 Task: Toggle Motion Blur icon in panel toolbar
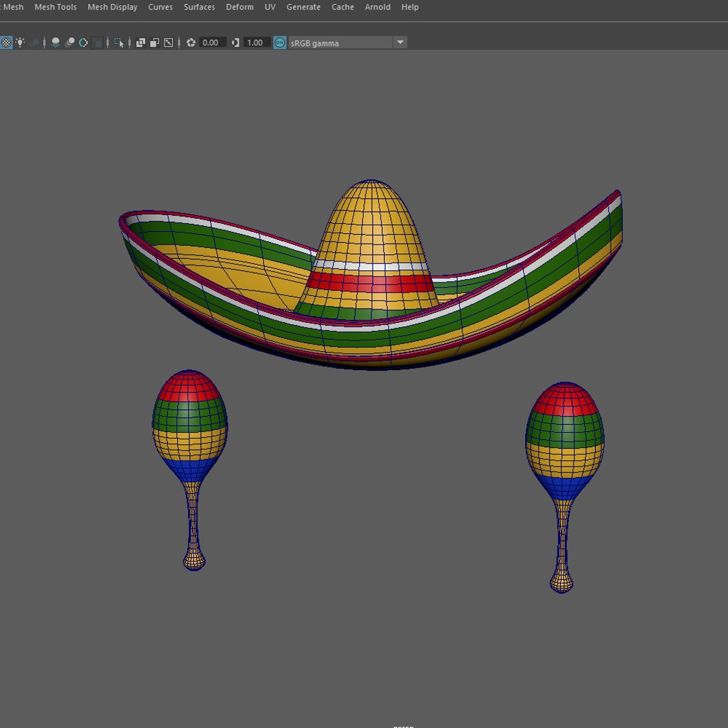69,42
